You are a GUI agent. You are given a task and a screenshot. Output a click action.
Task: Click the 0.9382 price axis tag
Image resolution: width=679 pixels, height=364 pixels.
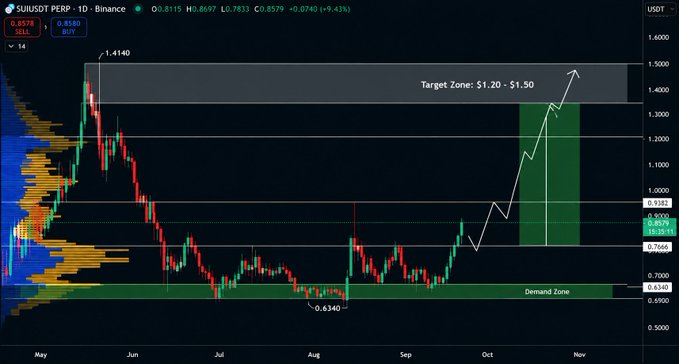coord(658,203)
